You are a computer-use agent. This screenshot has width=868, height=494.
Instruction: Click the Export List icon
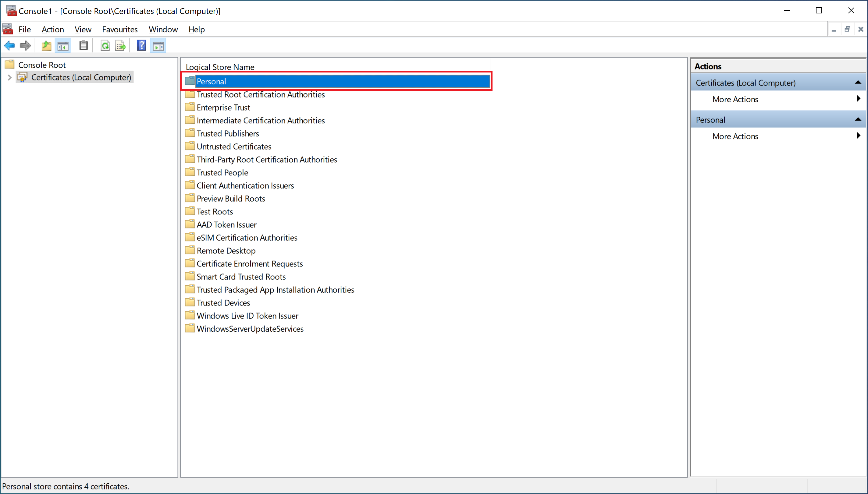click(x=120, y=45)
